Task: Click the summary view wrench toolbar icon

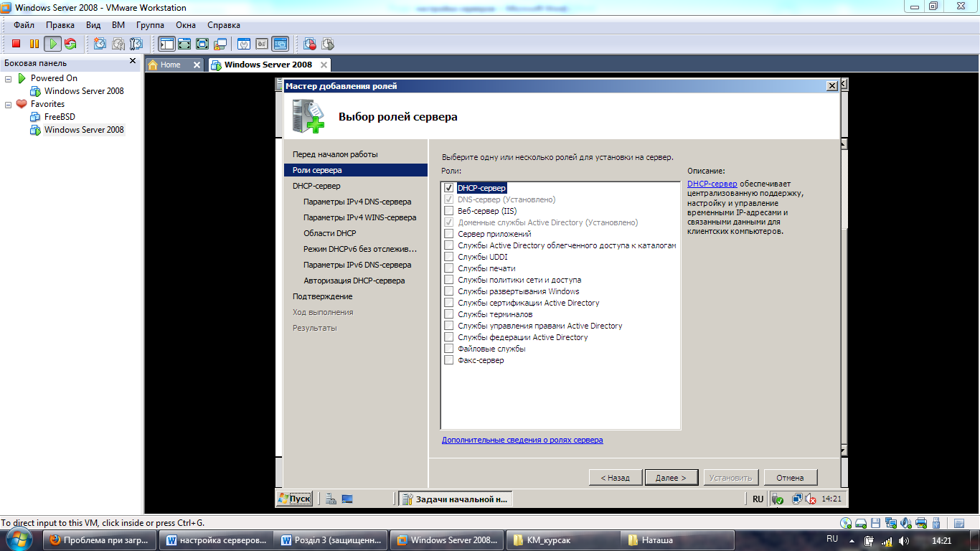Action: 243,44
